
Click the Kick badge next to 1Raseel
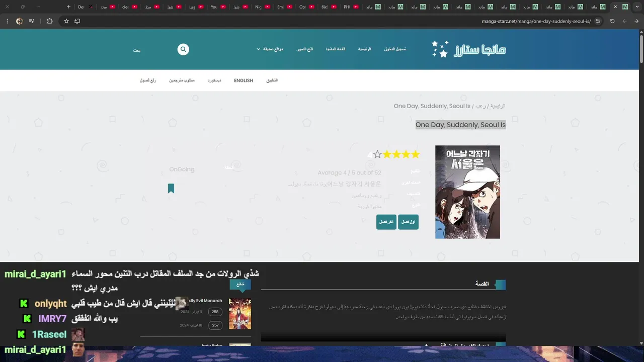point(21,334)
